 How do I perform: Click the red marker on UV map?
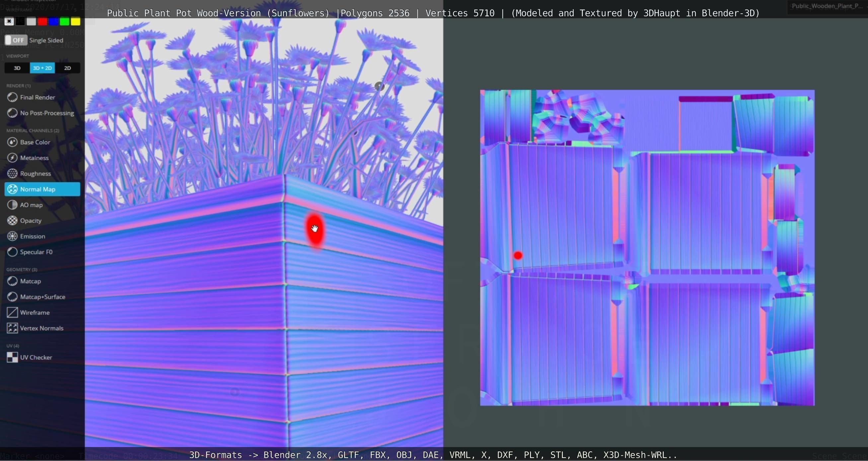(x=518, y=256)
